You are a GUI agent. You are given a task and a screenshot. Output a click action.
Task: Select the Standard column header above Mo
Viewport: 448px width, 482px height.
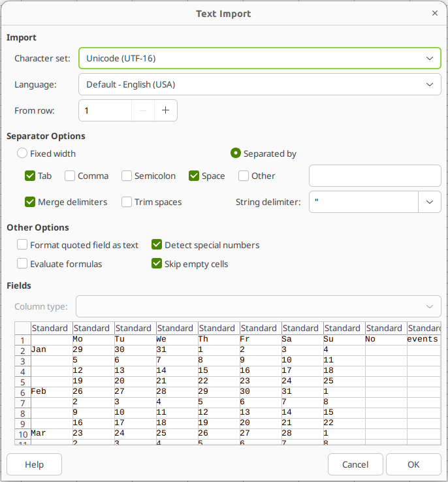click(x=93, y=329)
